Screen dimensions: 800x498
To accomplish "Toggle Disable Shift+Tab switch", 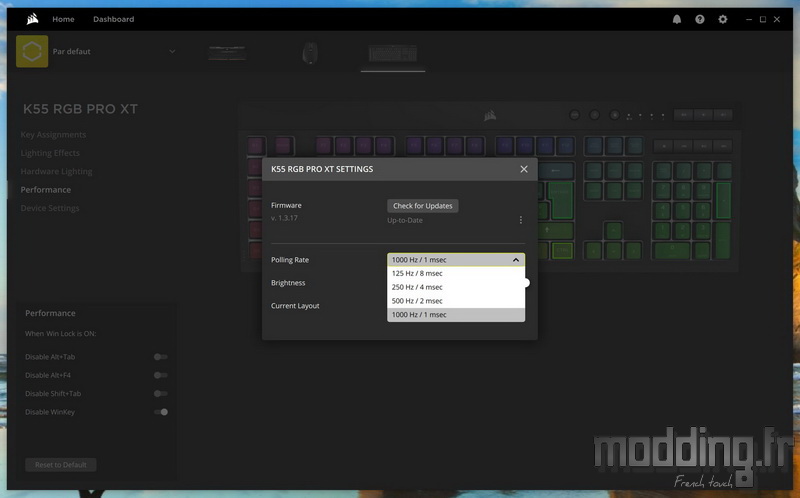I will point(161,394).
